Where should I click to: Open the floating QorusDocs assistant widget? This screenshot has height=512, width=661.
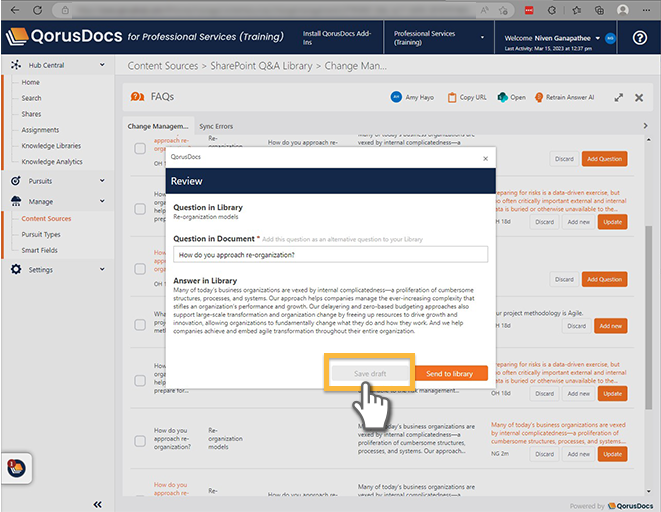(16, 468)
